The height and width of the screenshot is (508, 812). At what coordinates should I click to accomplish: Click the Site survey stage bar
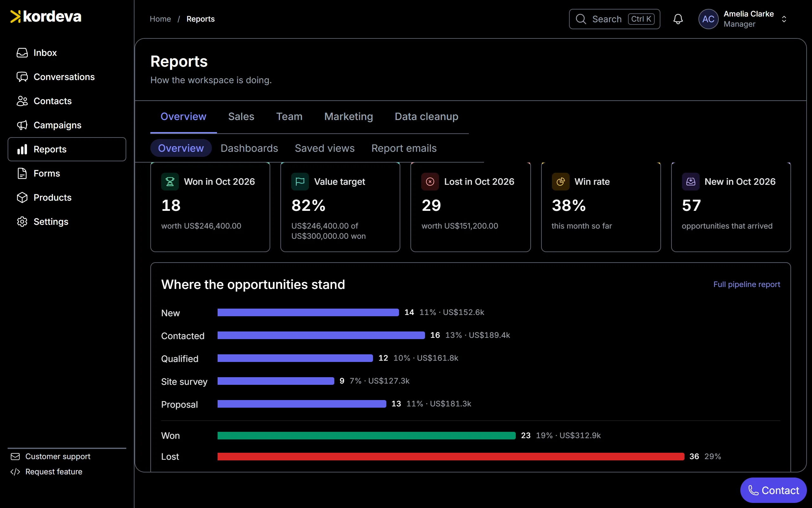(276, 381)
